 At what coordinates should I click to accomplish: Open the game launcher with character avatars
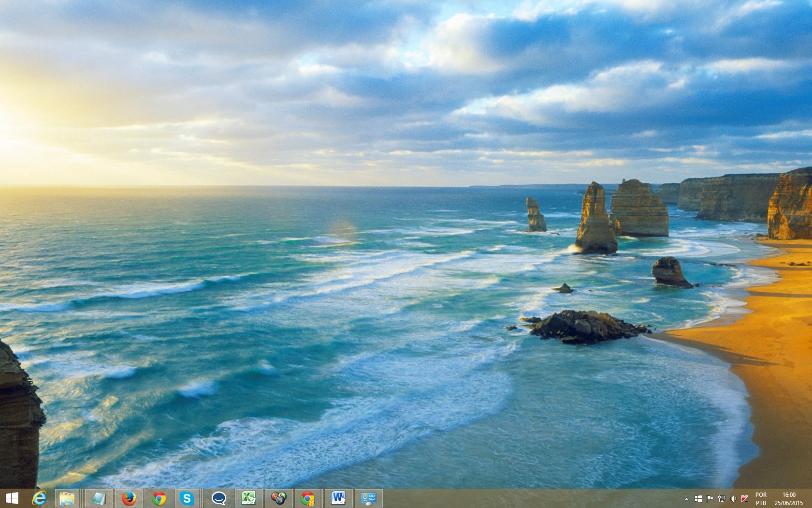pyautogui.click(x=279, y=497)
